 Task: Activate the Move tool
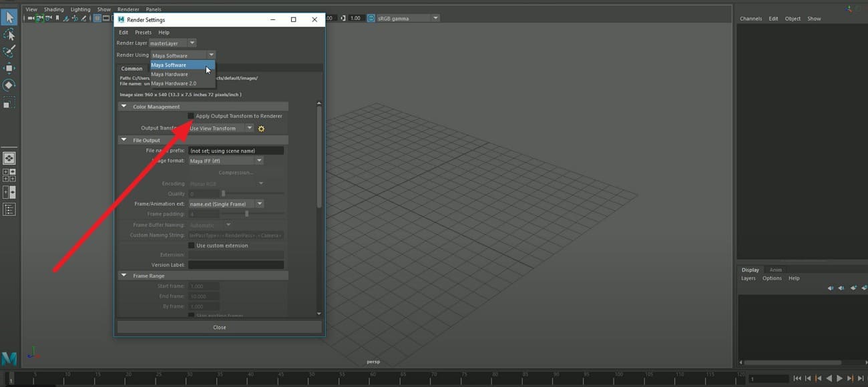[x=9, y=67]
